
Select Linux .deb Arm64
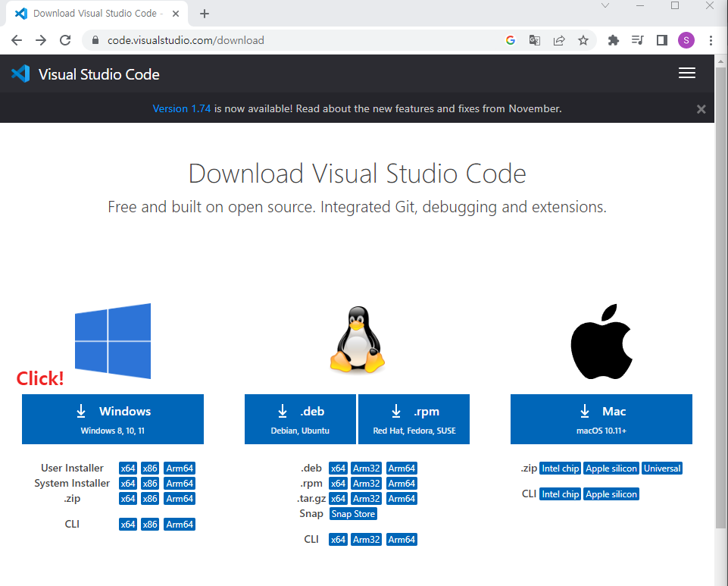point(401,468)
